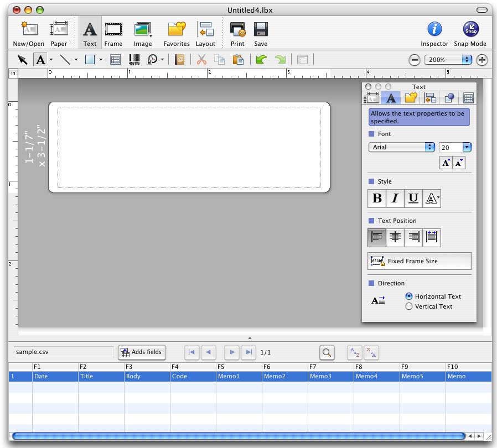Open the 200% zoom level dropdown

448,60
